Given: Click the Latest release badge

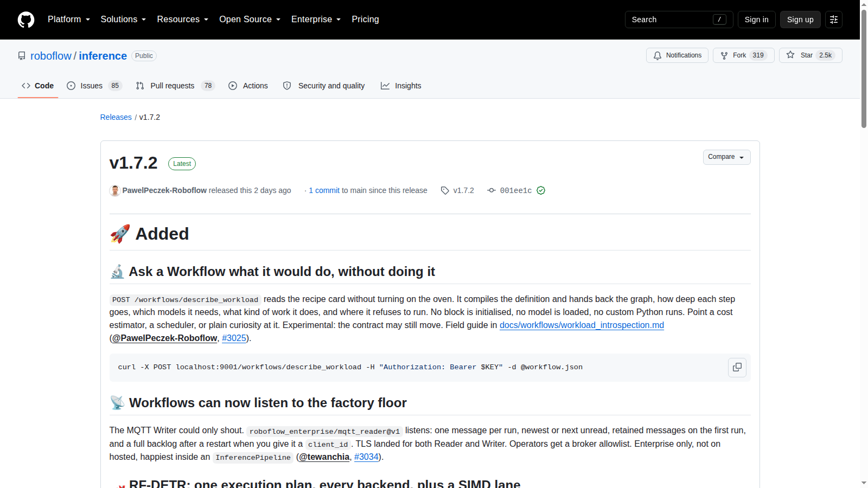Looking at the screenshot, I should pos(182,164).
